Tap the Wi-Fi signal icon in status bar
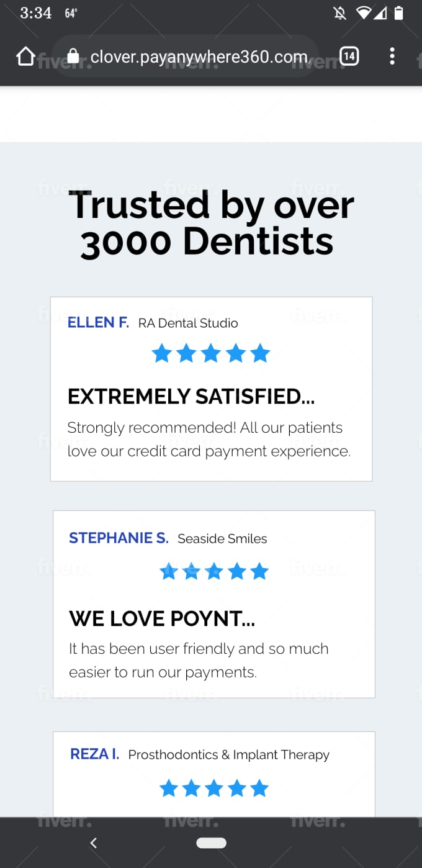Viewport: 422px width, 868px height. click(x=364, y=13)
